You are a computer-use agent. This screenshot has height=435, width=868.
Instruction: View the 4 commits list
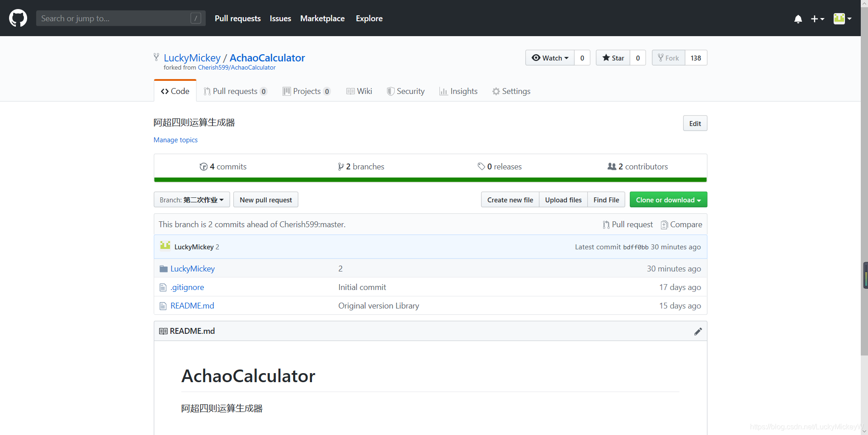tap(223, 167)
